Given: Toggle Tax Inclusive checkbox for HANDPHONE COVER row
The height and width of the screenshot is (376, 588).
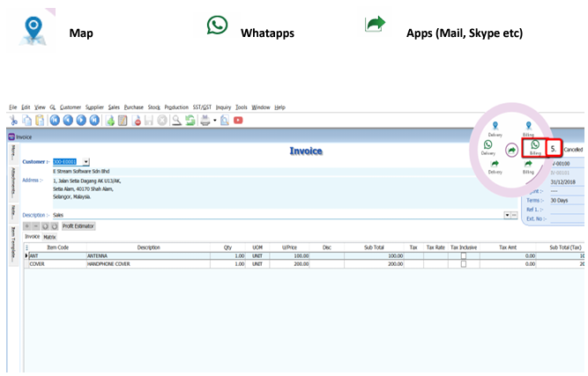Looking at the screenshot, I should 464,263.
